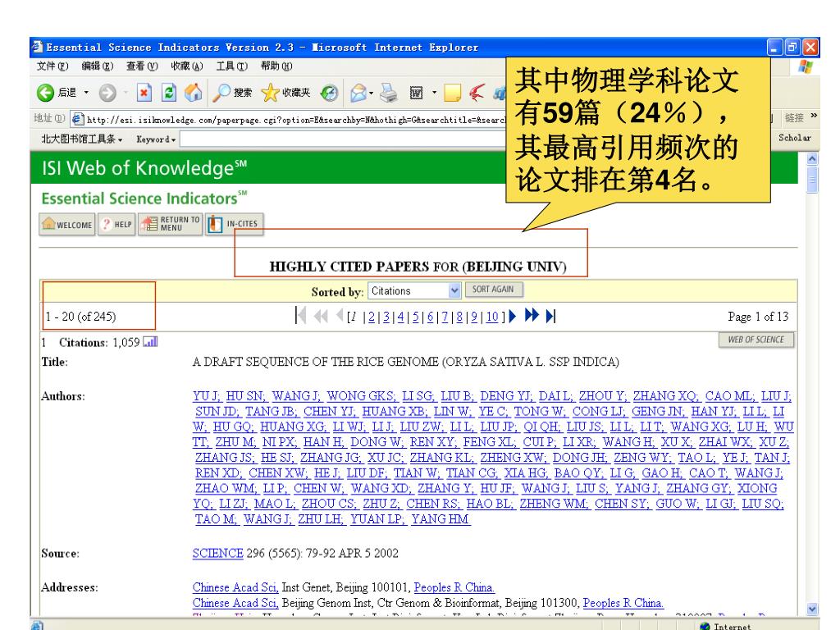Open the History clock icon
Viewport: 840px width, 630px height.
(329, 93)
